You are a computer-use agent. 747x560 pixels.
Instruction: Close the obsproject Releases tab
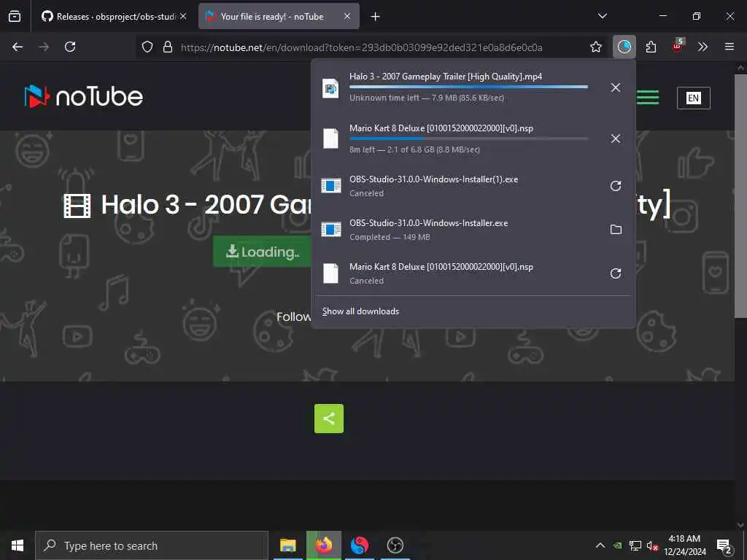183,16
